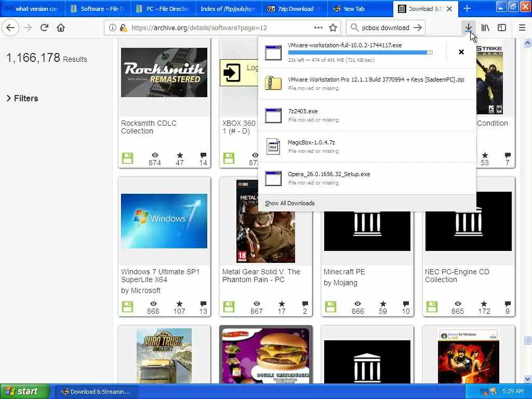Show site information icon in address bar
Image resolution: width=532 pixels, height=399 pixels.
click(112, 28)
